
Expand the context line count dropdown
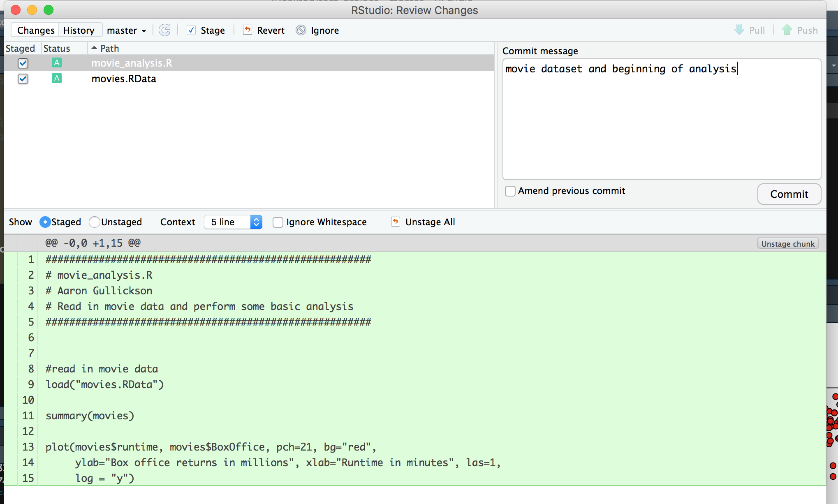[x=256, y=222]
